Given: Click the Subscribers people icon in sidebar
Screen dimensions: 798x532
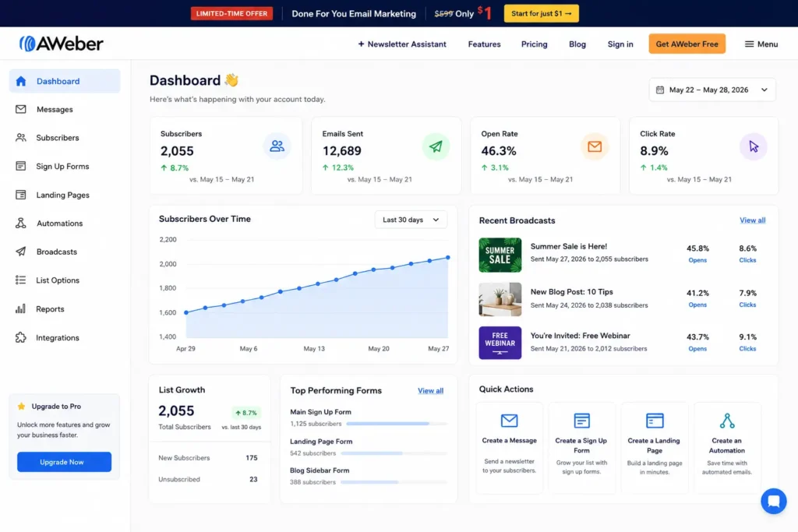Looking at the screenshot, I should tap(21, 138).
